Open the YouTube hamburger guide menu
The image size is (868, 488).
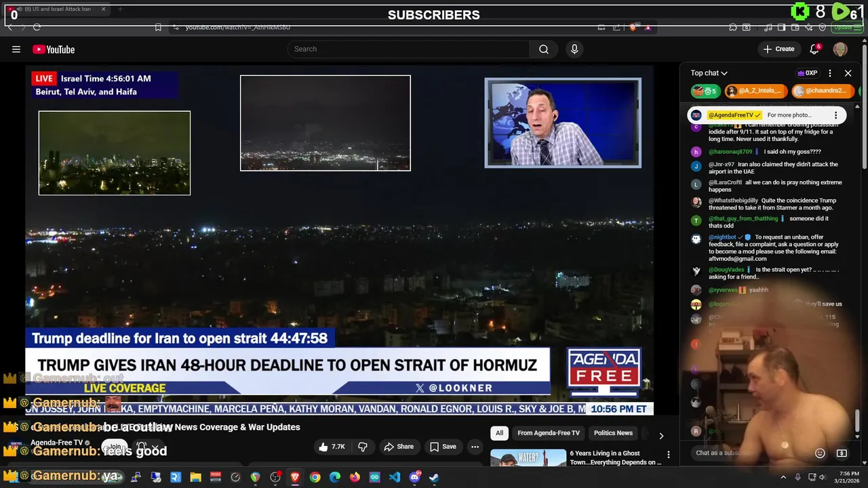click(16, 49)
